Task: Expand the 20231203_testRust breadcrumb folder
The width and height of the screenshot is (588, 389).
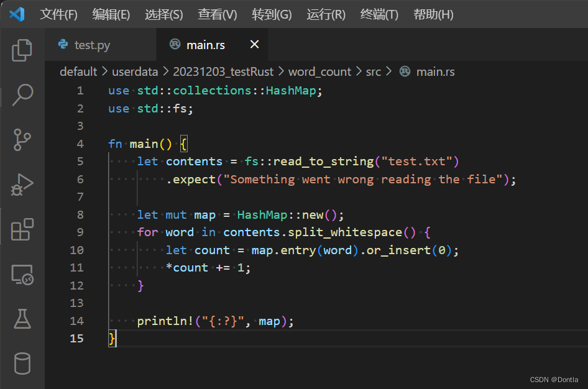Action: coord(223,71)
